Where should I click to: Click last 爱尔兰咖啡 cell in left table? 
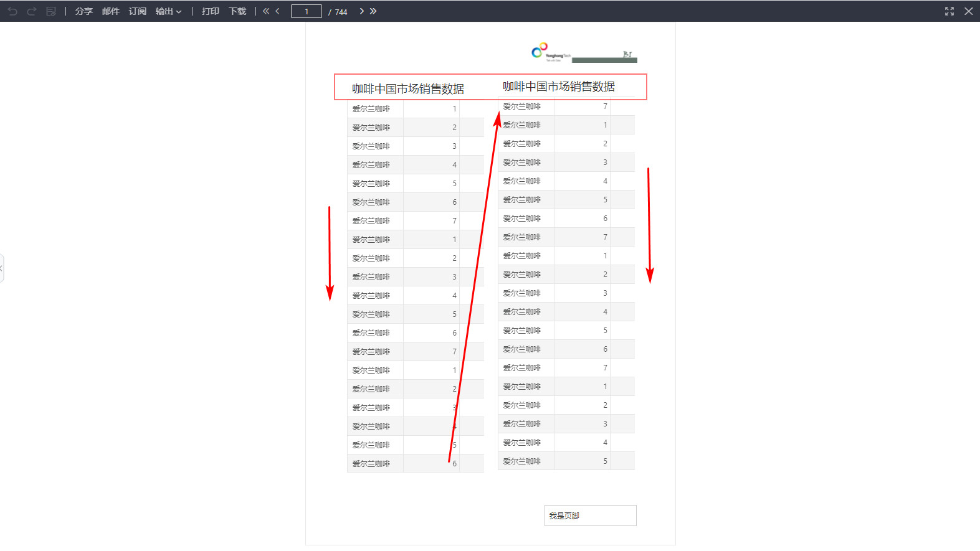click(x=375, y=464)
